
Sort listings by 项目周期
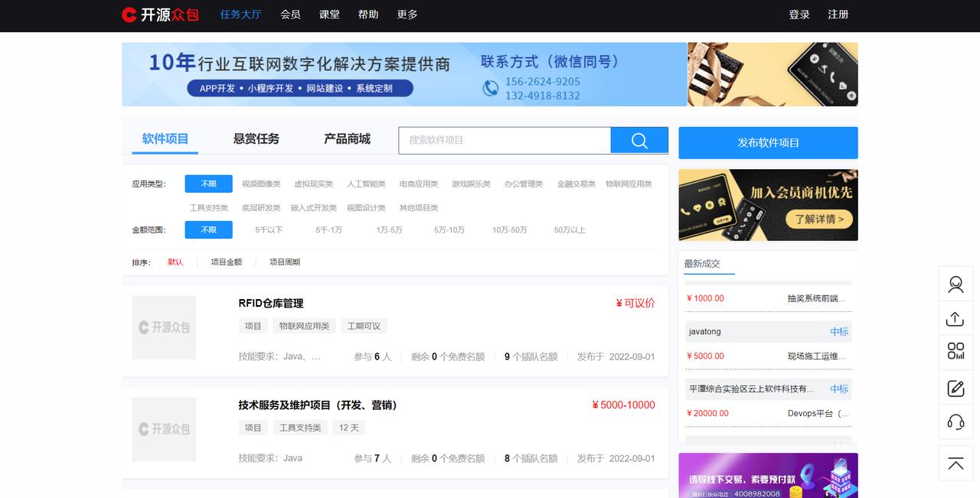click(x=284, y=262)
